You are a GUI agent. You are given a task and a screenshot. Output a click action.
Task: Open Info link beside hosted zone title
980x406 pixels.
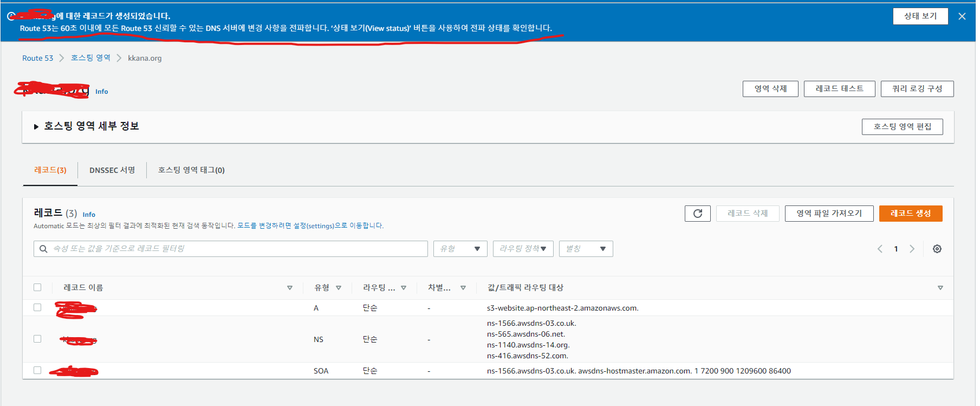101,92
